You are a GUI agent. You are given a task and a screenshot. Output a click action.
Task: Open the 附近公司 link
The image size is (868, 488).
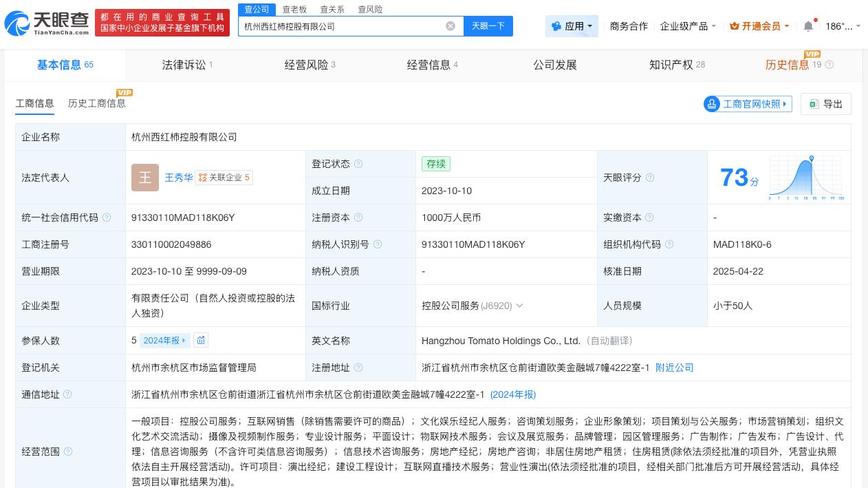675,368
